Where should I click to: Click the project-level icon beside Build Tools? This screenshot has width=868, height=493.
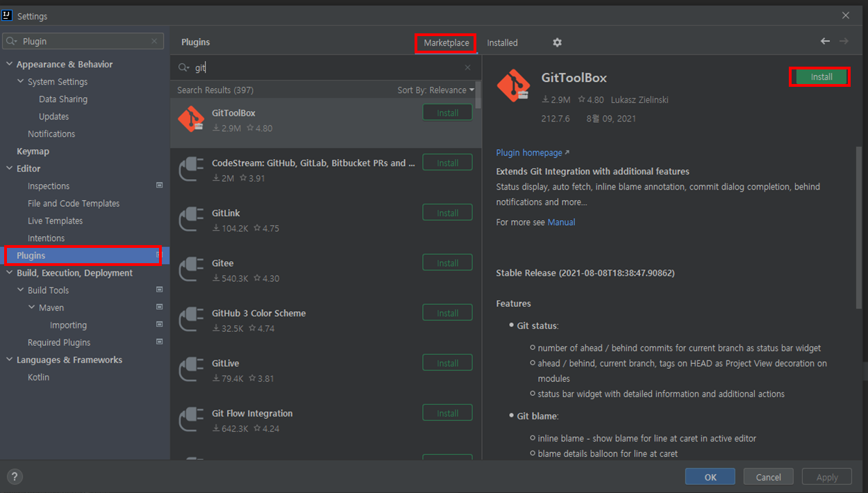[x=159, y=290]
